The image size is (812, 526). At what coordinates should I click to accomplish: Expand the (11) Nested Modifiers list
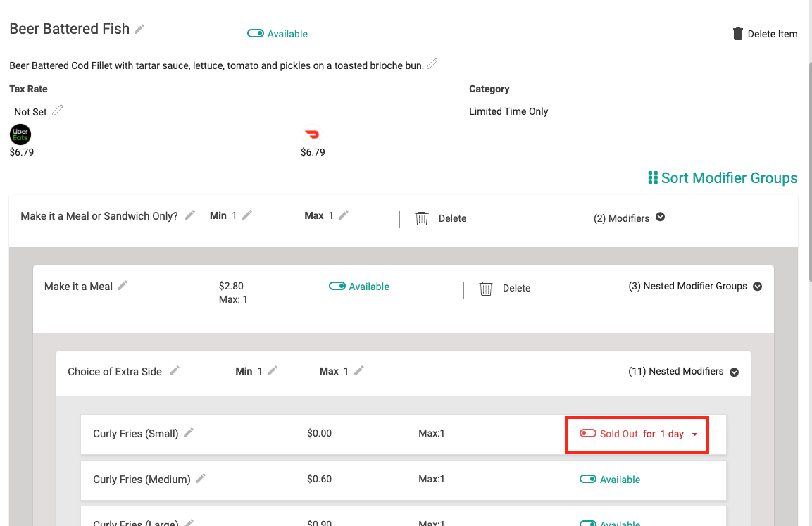coord(734,371)
